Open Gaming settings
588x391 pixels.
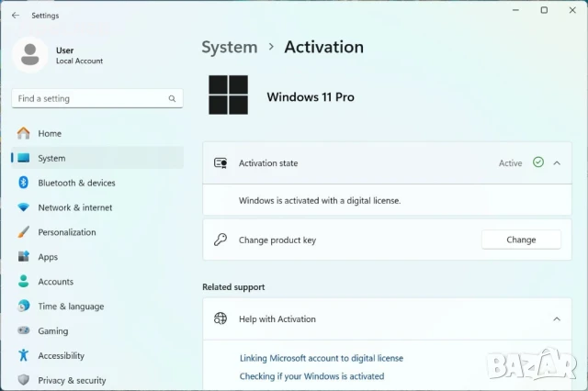coord(52,331)
